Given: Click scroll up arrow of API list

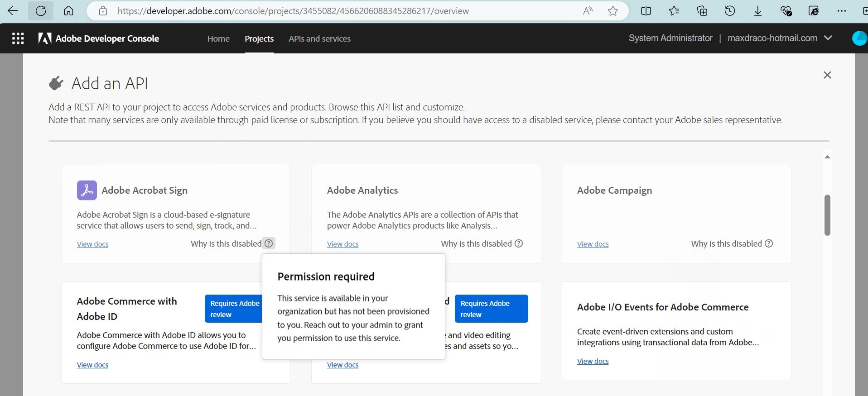Looking at the screenshot, I should (827, 157).
